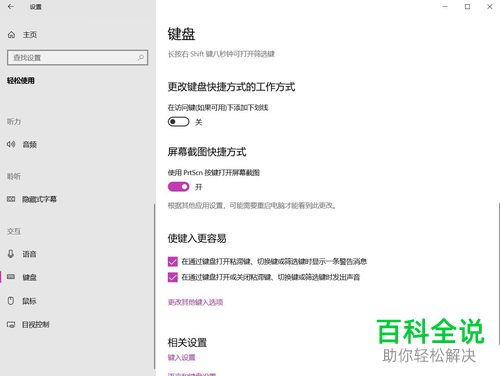Screen dimensions: 500x376
Task: Click the 更改键盘快捷方式的工作方式 heading
Action: pos(231,87)
